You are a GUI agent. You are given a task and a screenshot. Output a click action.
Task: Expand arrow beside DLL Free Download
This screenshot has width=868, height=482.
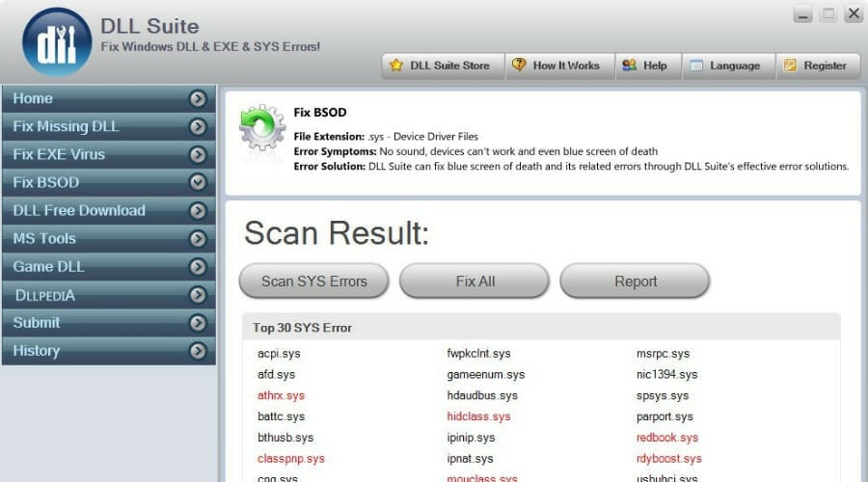[x=198, y=210]
